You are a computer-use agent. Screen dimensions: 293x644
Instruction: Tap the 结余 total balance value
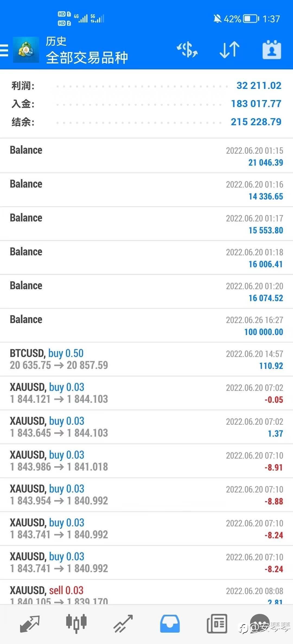point(256,122)
